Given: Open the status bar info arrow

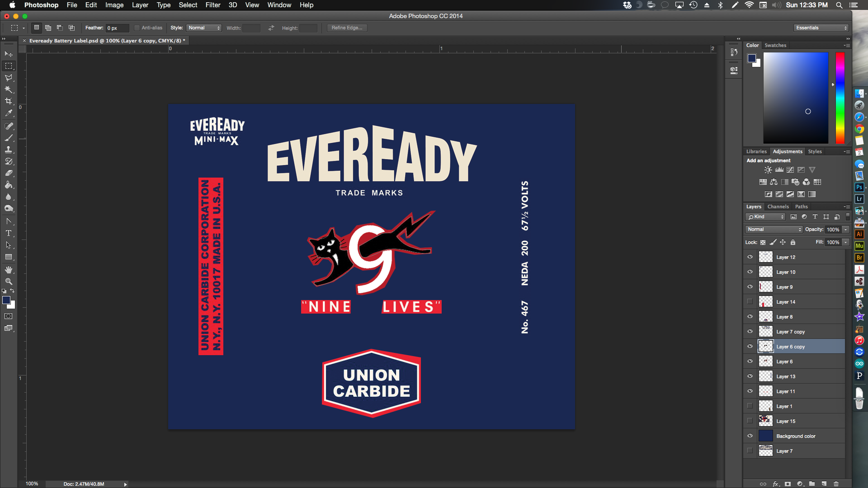Looking at the screenshot, I should click(125, 484).
